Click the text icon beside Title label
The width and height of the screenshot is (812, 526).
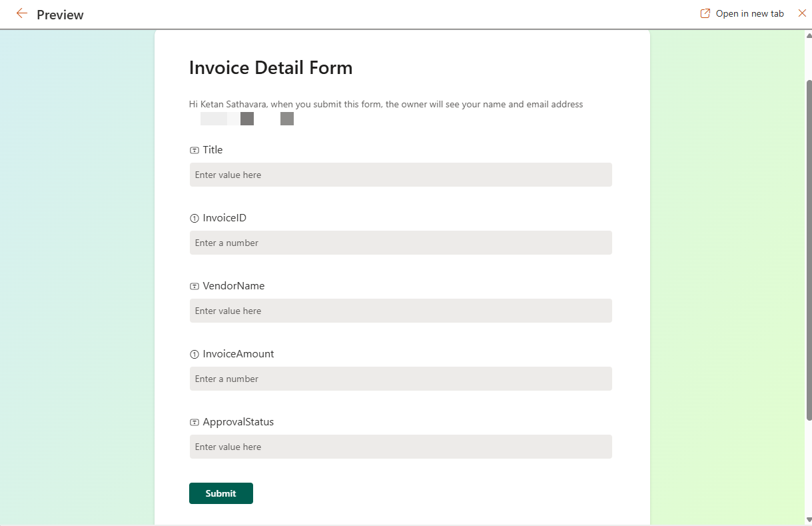click(x=195, y=150)
